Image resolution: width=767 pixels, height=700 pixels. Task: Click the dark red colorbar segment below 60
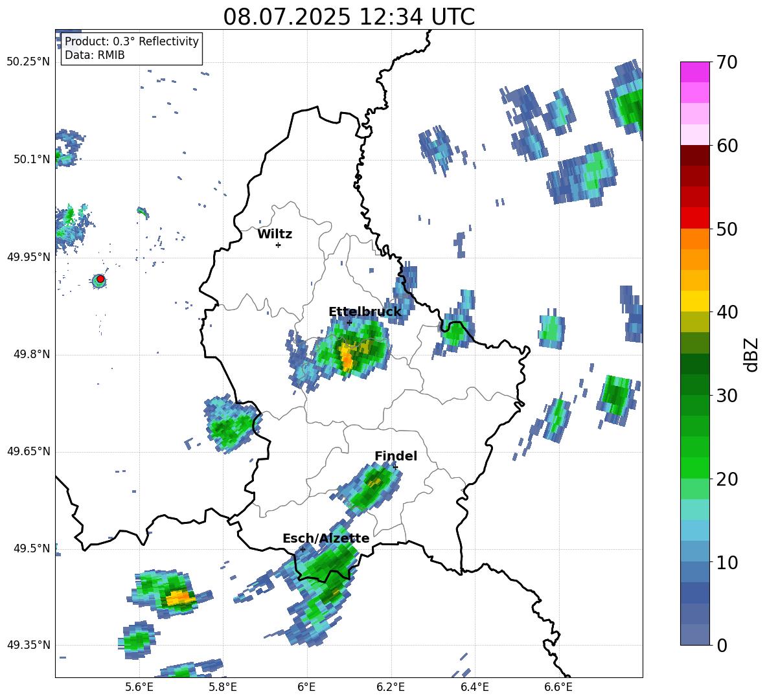tap(694, 155)
